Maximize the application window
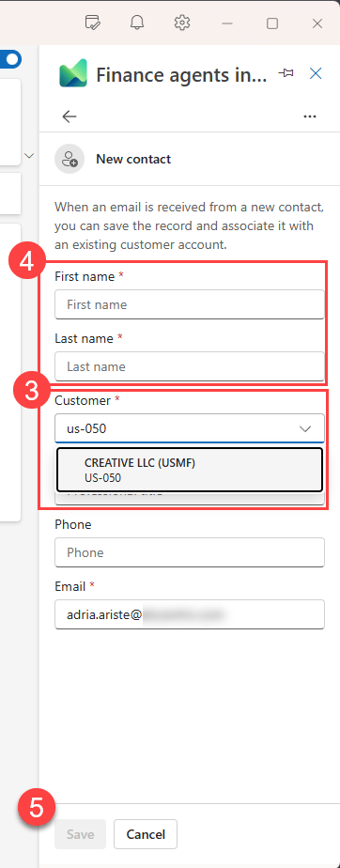 [271, 23]
